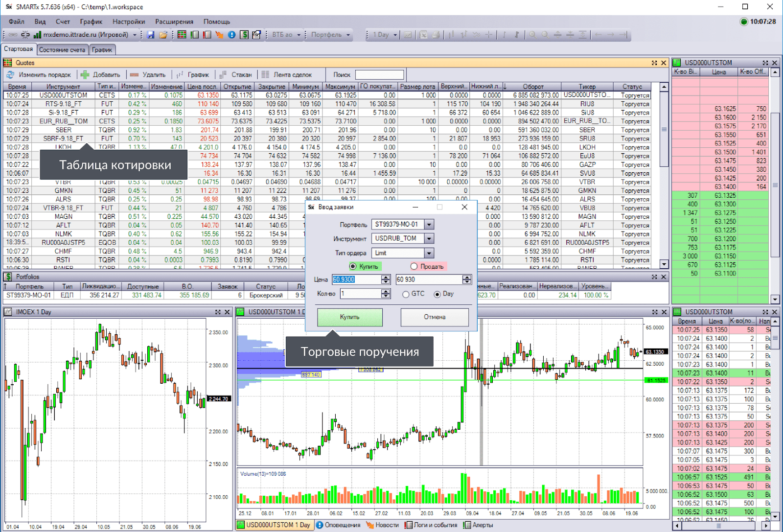The width and height of the screenshot is (783, 532).
Task: Open a new quotes table via grid icon
Action: click(182, 35)
